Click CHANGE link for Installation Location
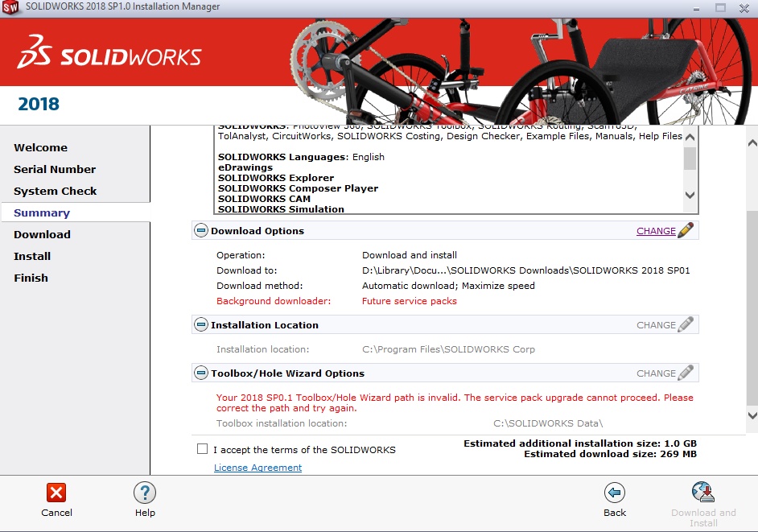This screenshot has width=758, height=532. [x=656, y=325]
